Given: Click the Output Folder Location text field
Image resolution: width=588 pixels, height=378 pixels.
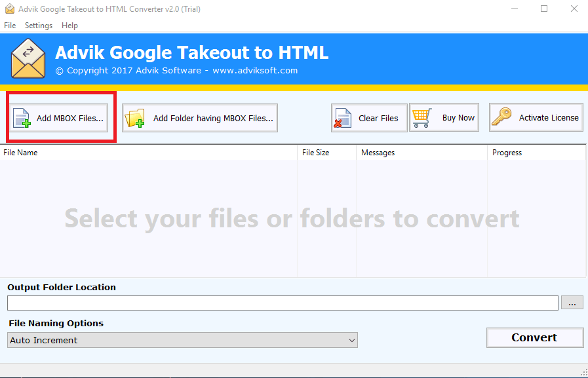Looking at the screenshot, I should (x=283, y=303).
